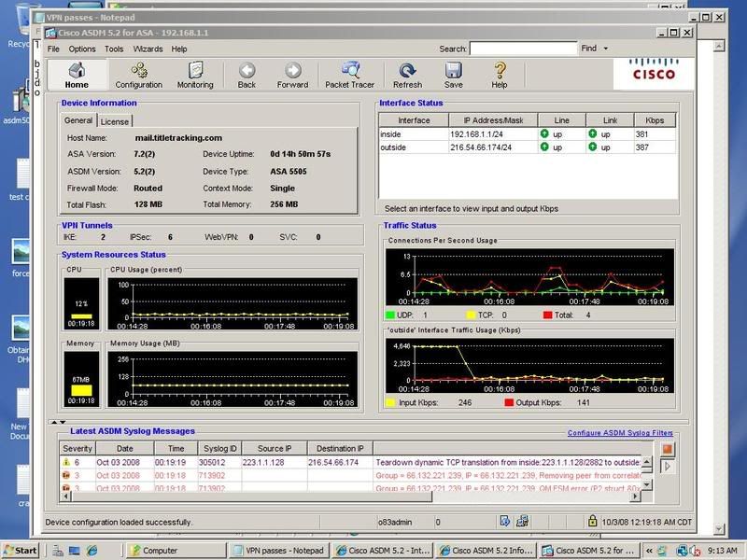Open Configure ASDM Syslog Filters link
This screenshot has width=747, height=560.
(x=620, y=433)
